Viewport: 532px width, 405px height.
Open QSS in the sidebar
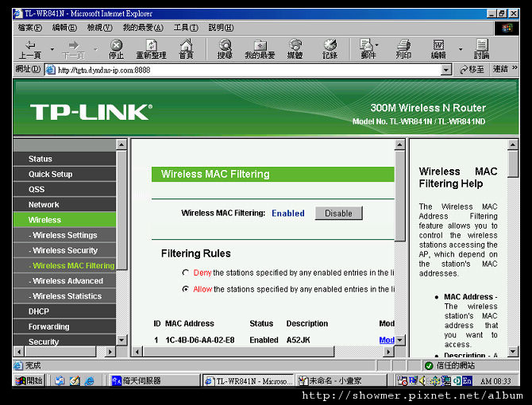65,189
